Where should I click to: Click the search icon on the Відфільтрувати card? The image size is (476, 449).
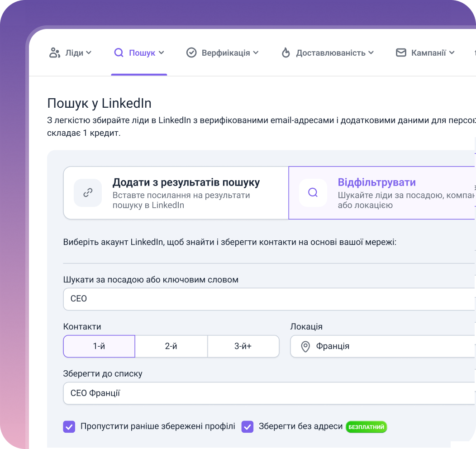313,193
